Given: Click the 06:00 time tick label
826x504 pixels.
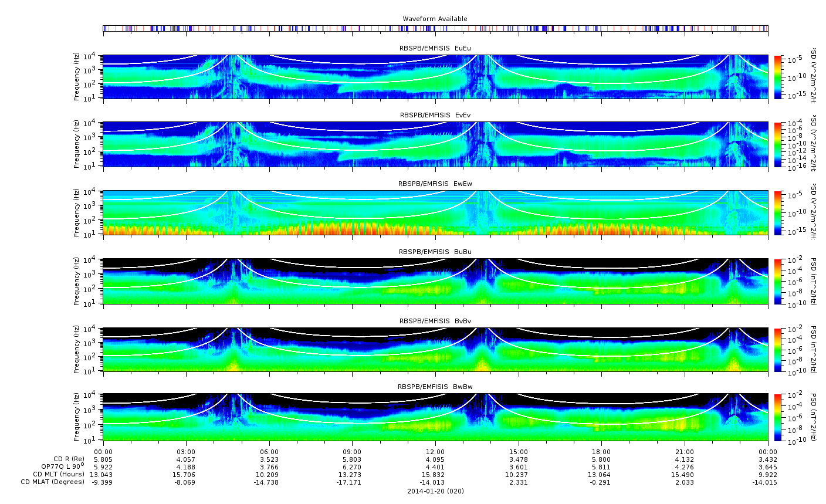Looking at the screenshot, I should pyautogui.click(x=269, y=451).
